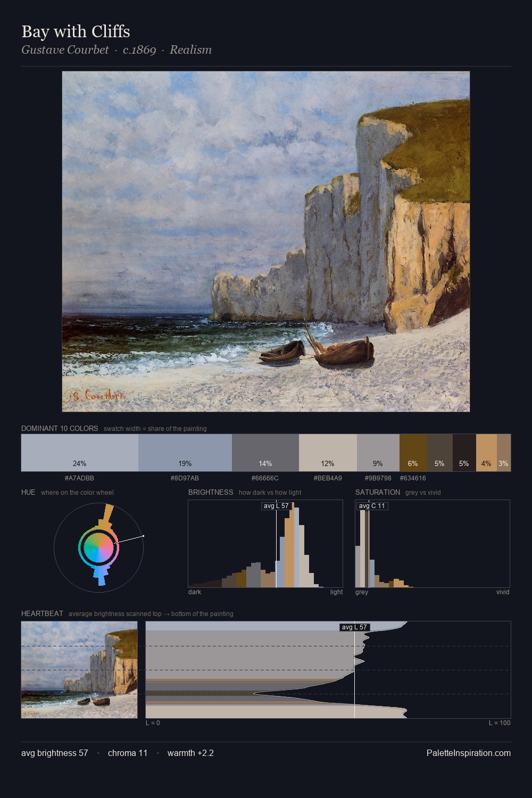
Task: Click the hex label '#A7ADBB'
Action: point(79,478)
